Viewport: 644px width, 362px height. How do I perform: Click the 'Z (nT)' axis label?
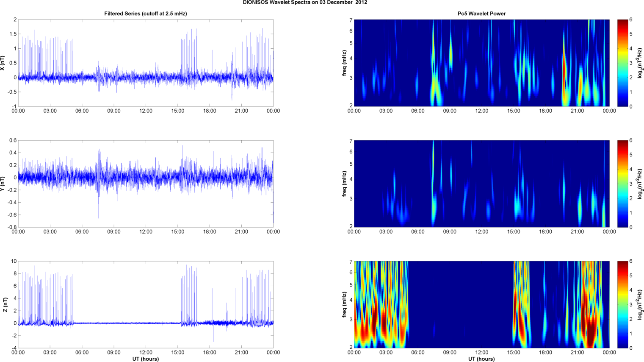[x=5, y=305]
